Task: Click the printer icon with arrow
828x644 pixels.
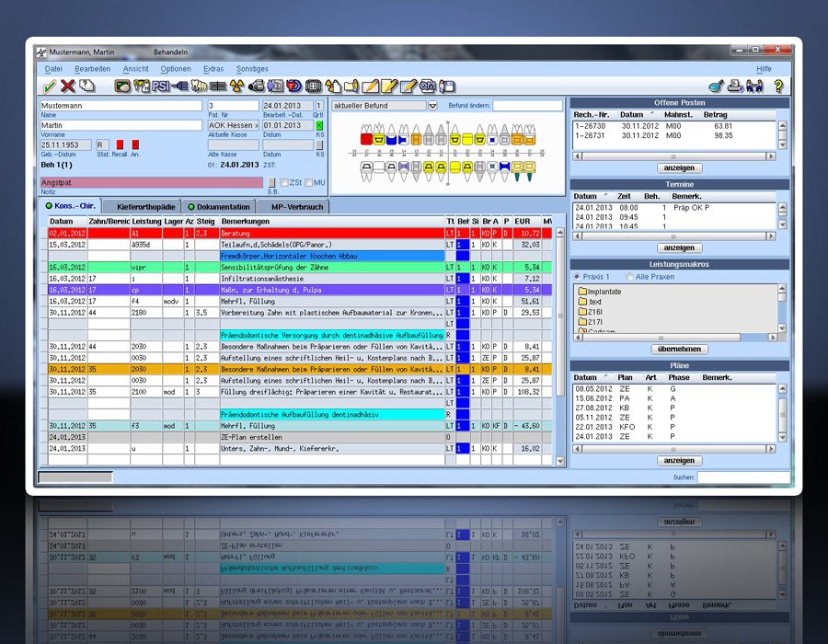Action: [735, 86]
